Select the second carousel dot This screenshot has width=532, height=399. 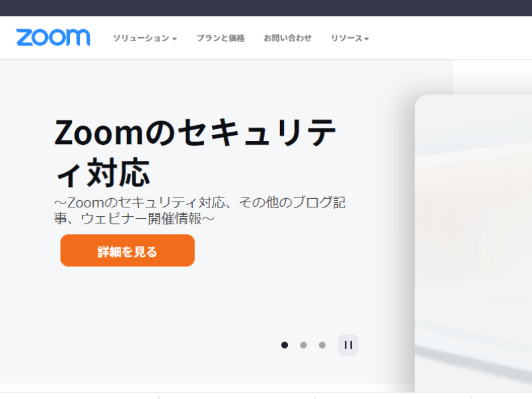point(303,345)
